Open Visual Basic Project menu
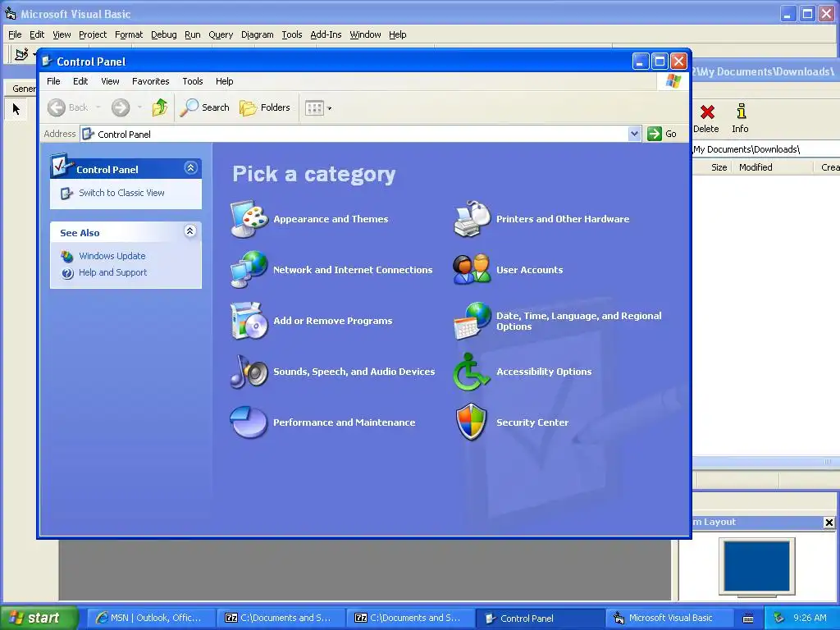 (x=93, y=34)
